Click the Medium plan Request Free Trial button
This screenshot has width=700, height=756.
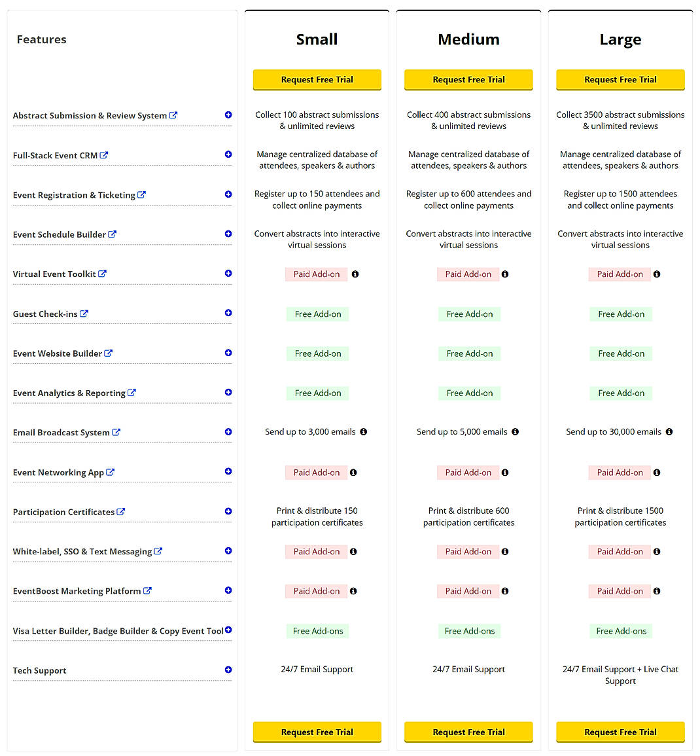468,79
